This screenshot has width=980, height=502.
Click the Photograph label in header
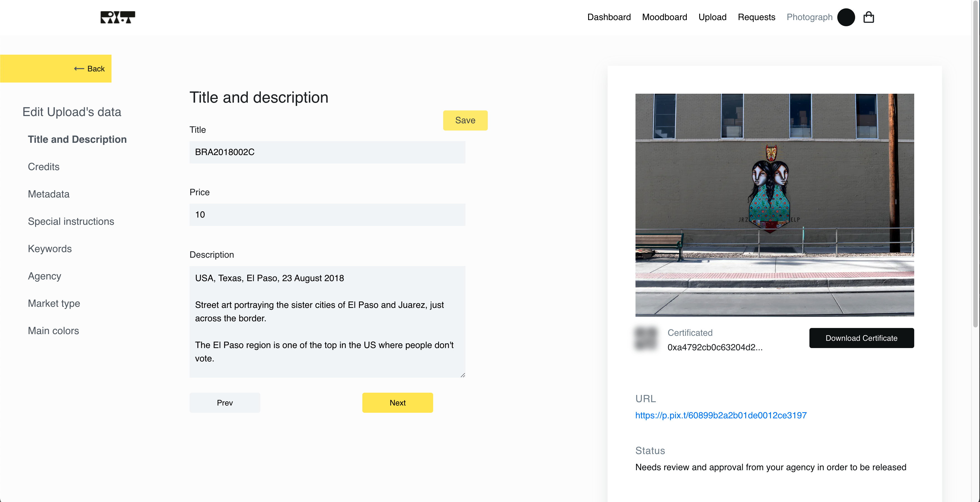tap(809, 17)
